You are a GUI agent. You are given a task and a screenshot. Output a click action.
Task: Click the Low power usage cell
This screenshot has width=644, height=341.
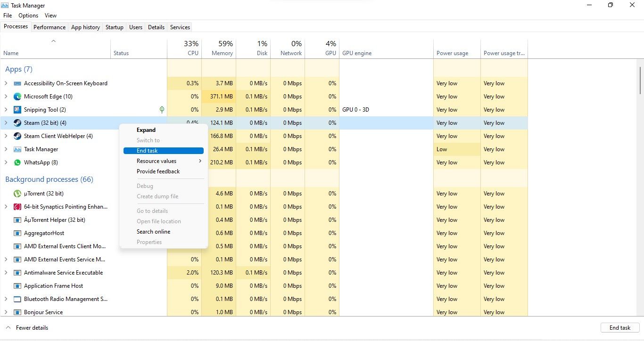[x=457, y=149]
